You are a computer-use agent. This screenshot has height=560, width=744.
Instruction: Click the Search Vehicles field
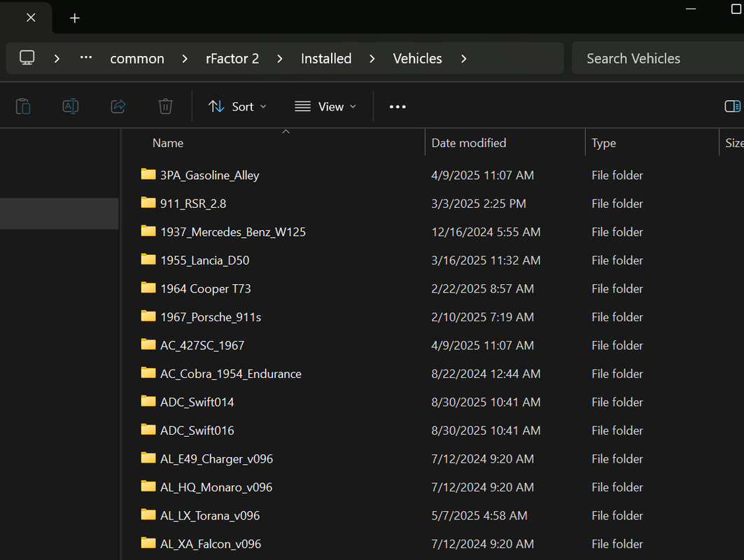point(658,58)
